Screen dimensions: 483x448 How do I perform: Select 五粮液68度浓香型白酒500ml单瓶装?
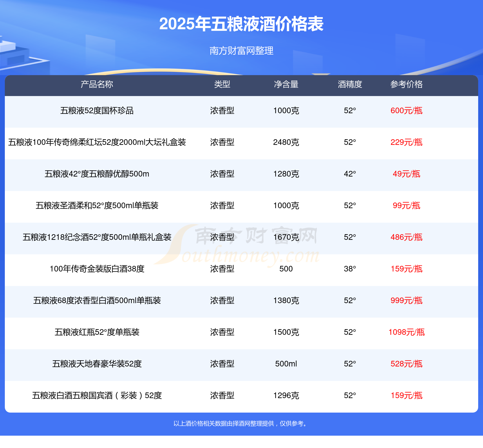click(97, 300)
